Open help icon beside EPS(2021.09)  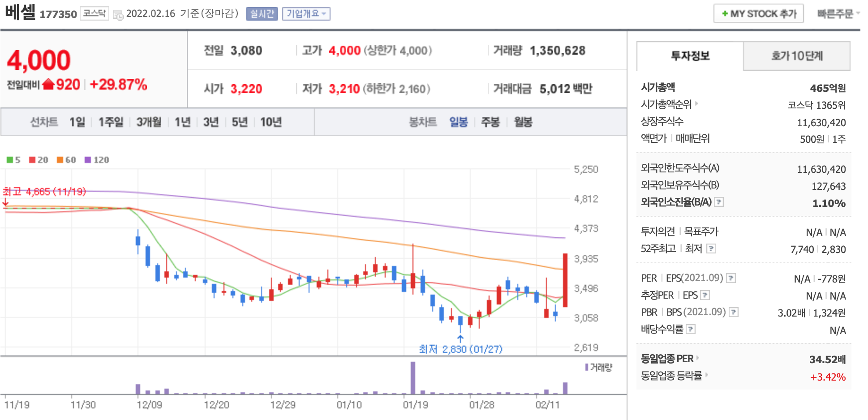[x=731, y=278]
